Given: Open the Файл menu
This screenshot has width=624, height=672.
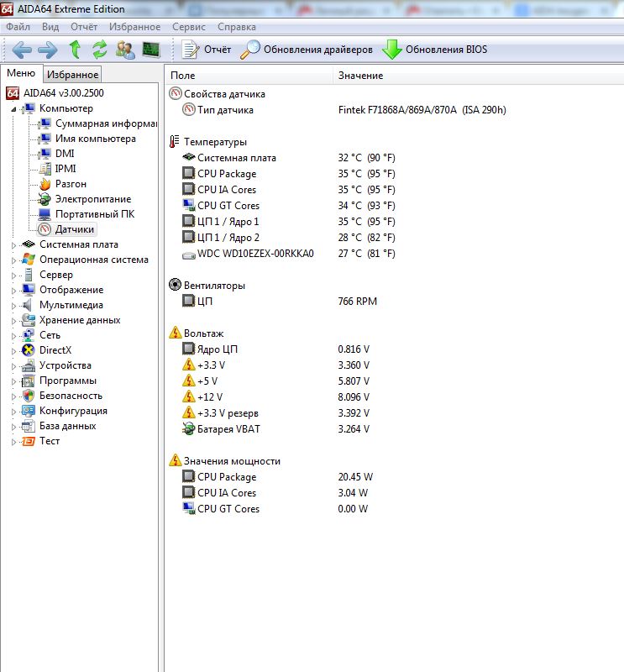Looking at the screenshot, I should tap(18, 27).
